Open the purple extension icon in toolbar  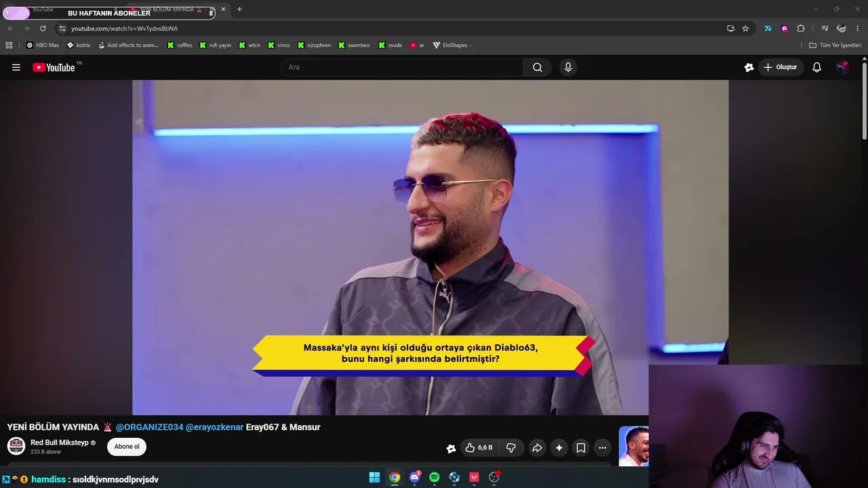[x=785, y=28]
